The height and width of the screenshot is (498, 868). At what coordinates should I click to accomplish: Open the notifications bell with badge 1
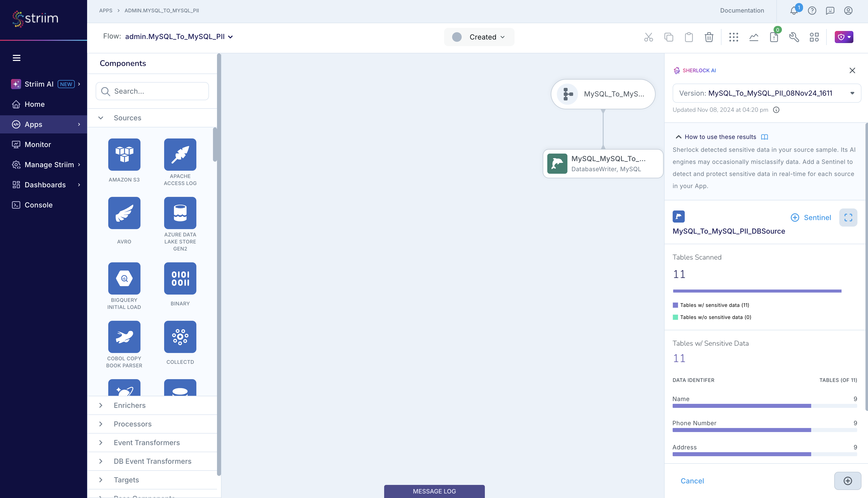[x=793, y=11]
